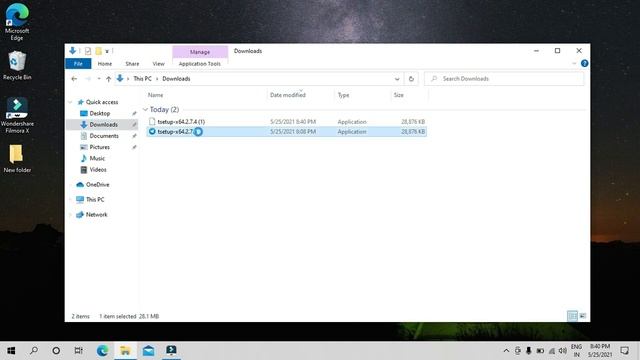Image resolution: width=640 pixels, height=360 pixels.
Task: Open the File menu
Action: click(78, 64)
